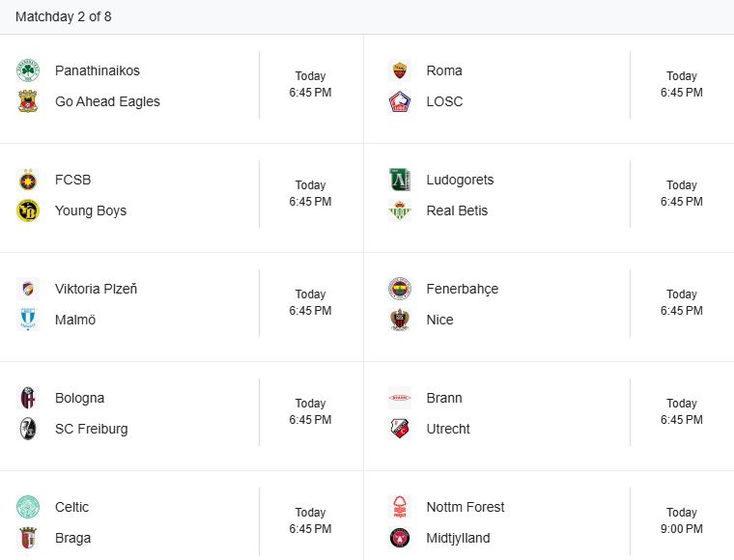Click the Nottm Forest crest
Screen dimensions: 734x560
399,507
